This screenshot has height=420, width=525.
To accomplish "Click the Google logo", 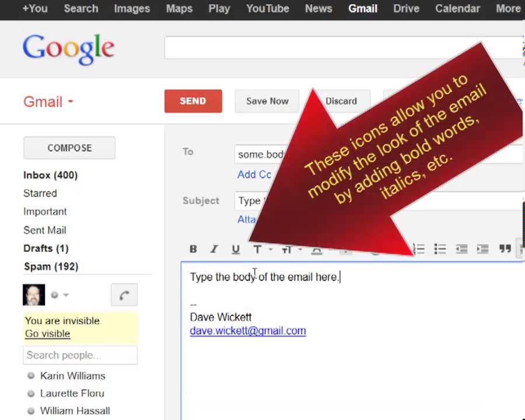I will point(69,49).
